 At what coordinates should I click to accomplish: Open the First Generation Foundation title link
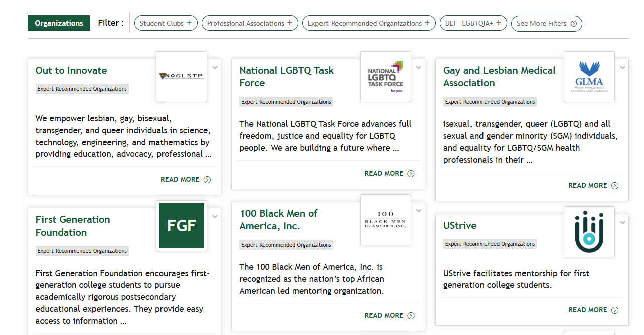point(73,226)
